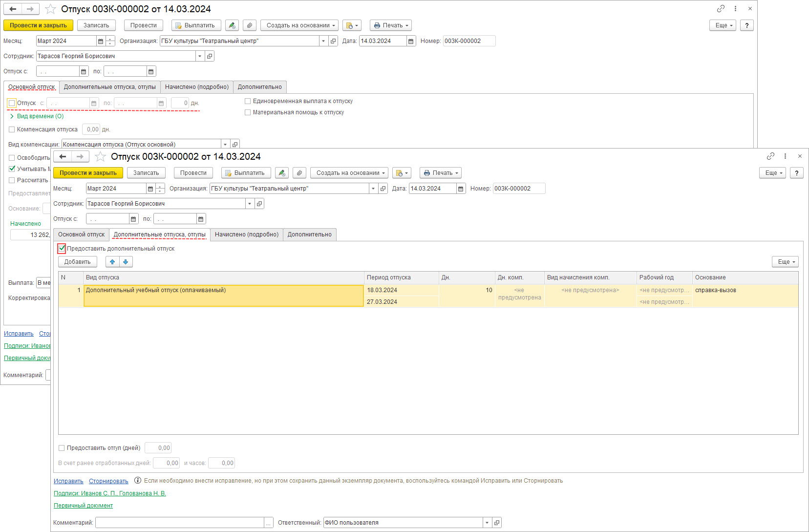Click forward arrow in front Отпуск window

click(x=81, y=157)
